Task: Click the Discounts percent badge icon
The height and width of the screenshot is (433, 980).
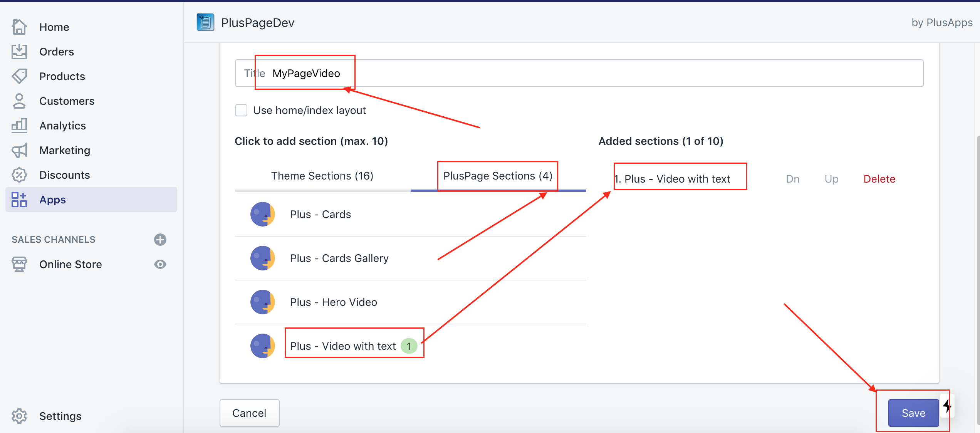Action: [x=19, y=175]
